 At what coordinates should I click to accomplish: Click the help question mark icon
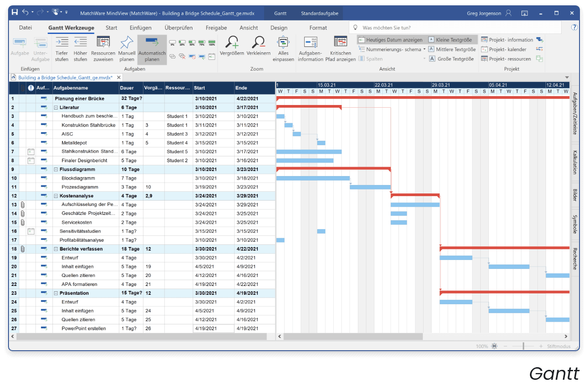click(575, 27)
